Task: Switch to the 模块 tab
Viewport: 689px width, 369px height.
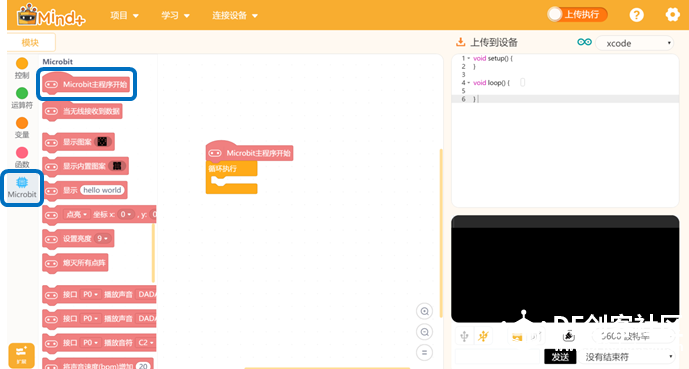Action: (31, 43)
